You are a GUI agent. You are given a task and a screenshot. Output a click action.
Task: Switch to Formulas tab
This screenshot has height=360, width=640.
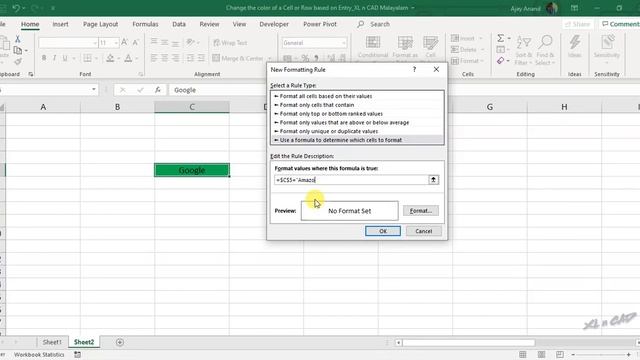click(145, 24)
